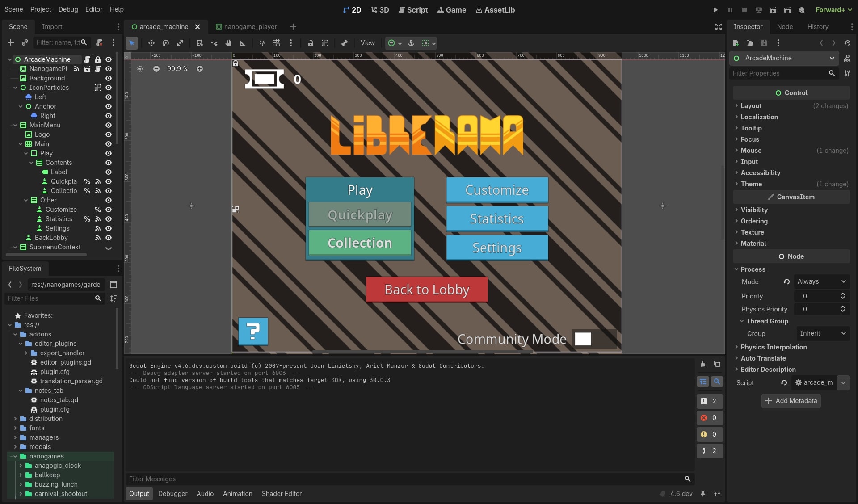Select the Scale tool
The height and width of the screenshot is (504, 858).
click(180, 43)
